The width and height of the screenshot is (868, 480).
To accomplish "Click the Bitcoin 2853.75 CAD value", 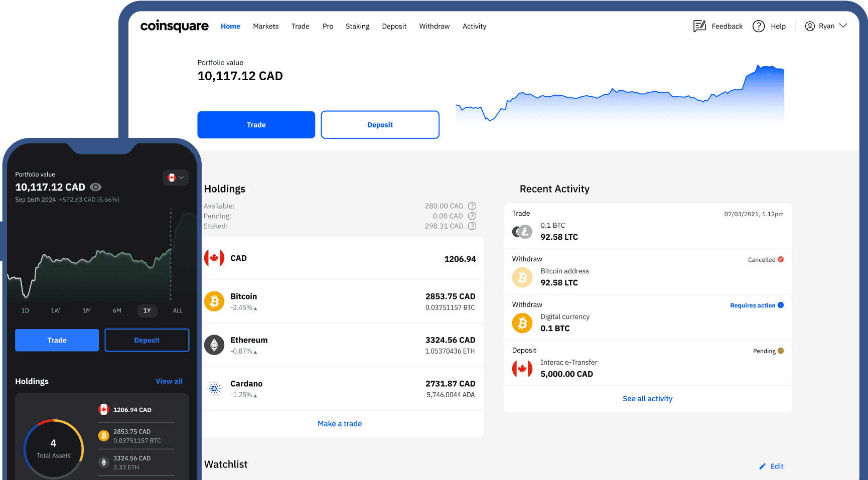I will 450,296.
